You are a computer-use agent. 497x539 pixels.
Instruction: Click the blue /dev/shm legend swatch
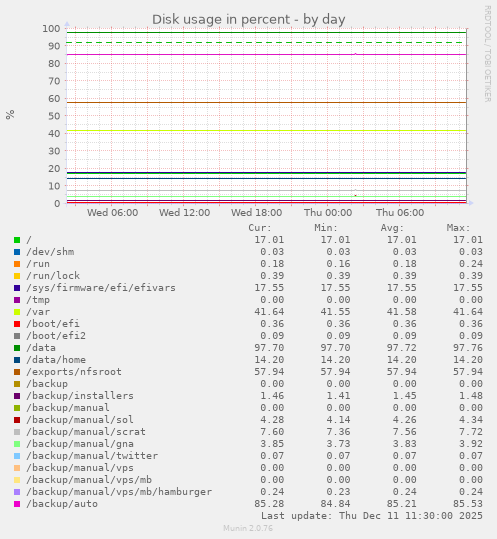click(17, 252)
